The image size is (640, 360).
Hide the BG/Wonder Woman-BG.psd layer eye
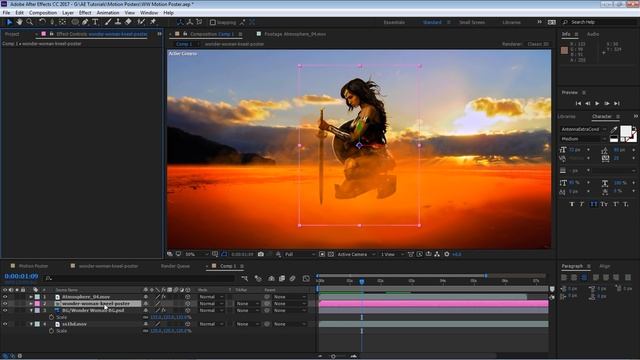(5, 311)
